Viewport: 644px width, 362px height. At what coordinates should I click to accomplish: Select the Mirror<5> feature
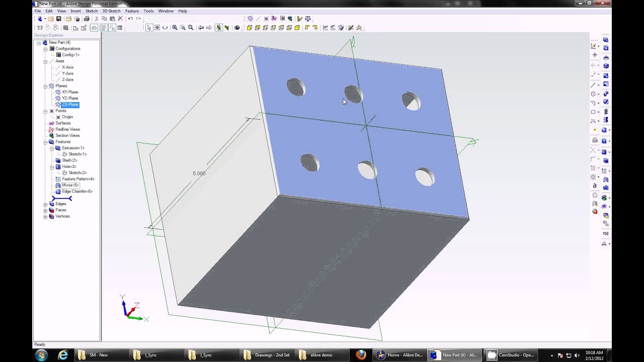(x=70, y=185)
